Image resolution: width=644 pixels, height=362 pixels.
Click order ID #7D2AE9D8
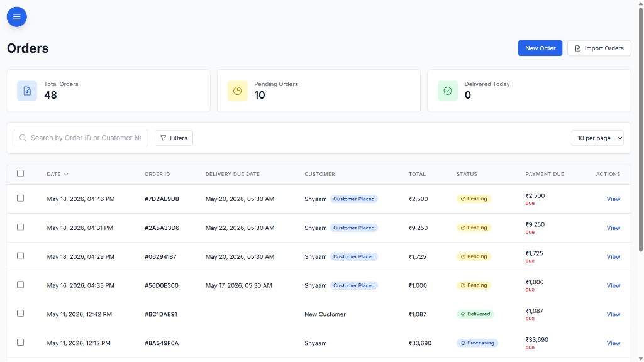click(162, 199)
